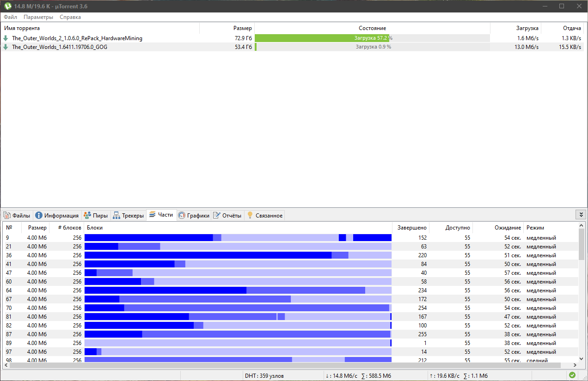Open the Параметры menu
This screenshot has width=588, height=381.
[38, 17]
